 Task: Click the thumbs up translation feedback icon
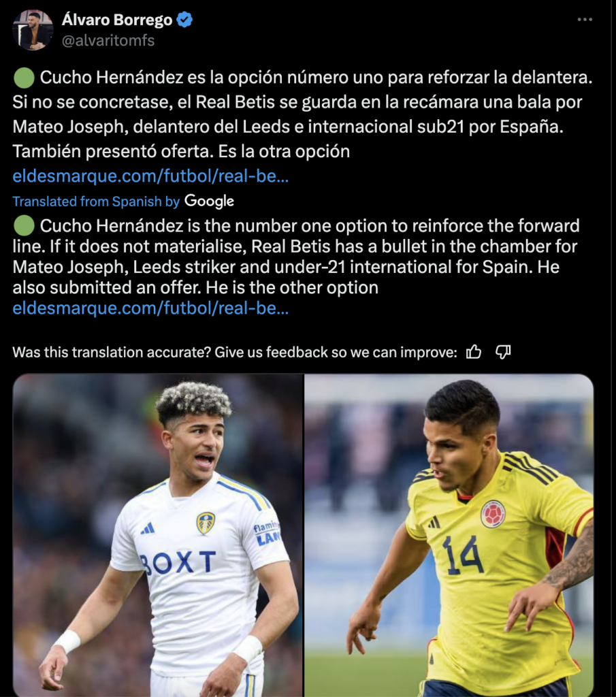(474, 352)
